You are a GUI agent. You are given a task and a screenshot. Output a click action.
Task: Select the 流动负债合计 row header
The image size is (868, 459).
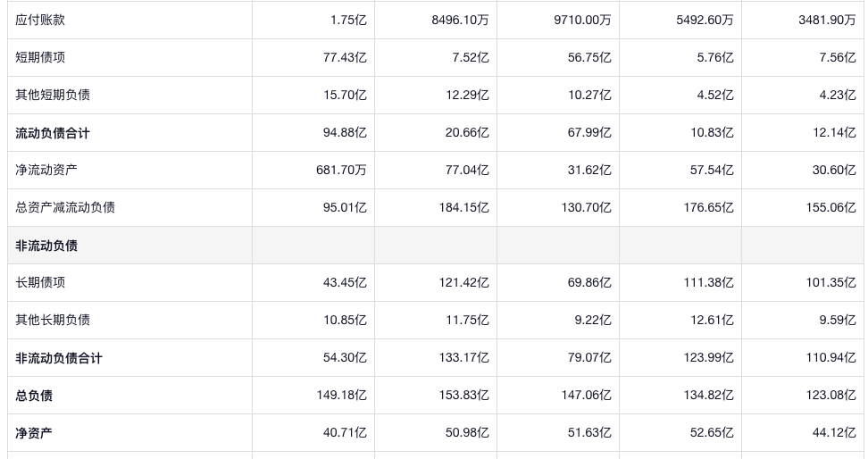pos(53,133)
